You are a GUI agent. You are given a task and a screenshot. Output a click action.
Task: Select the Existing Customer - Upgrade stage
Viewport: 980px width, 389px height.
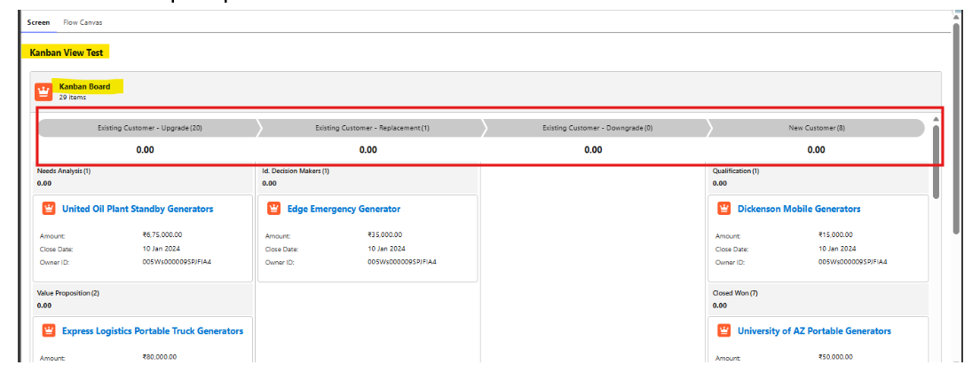pyautogui.click(x=149, y=128)
